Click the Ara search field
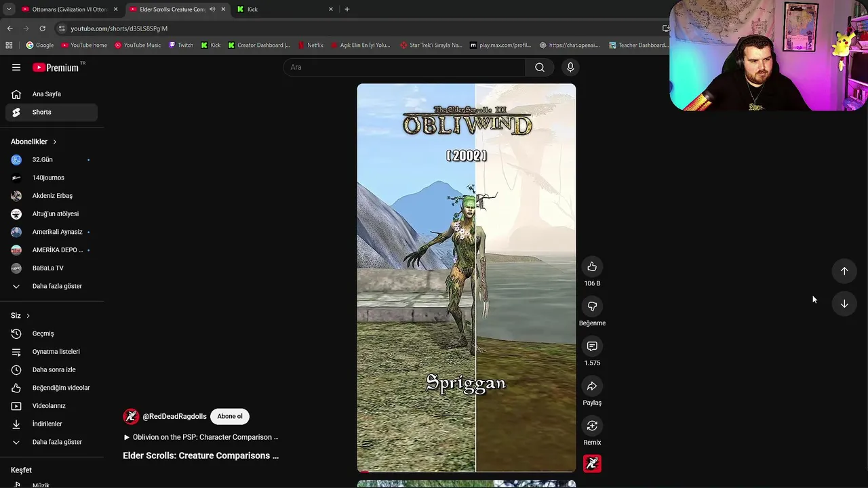The width and height of the screenshot is (868, 488). (x=404, y=67)
